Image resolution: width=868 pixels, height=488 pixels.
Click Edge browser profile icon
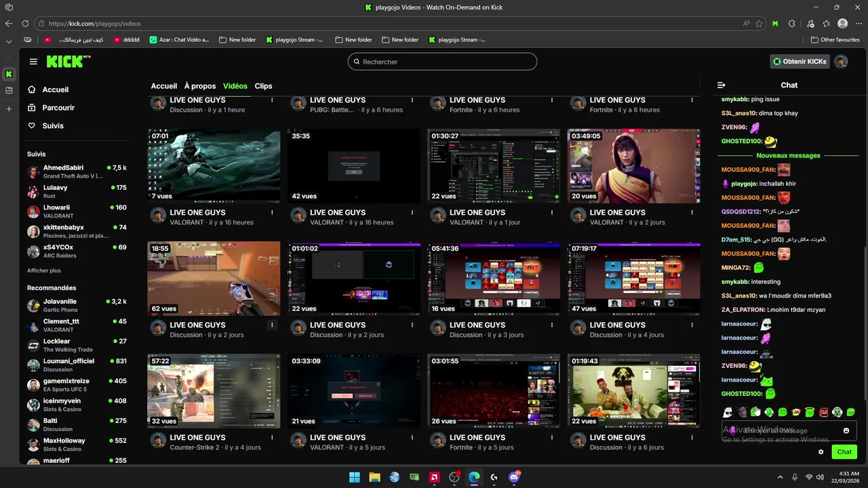click(842, 23)
